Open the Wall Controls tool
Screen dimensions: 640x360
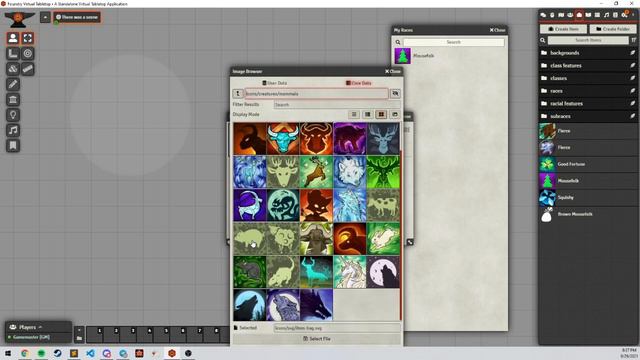(13, 100)
